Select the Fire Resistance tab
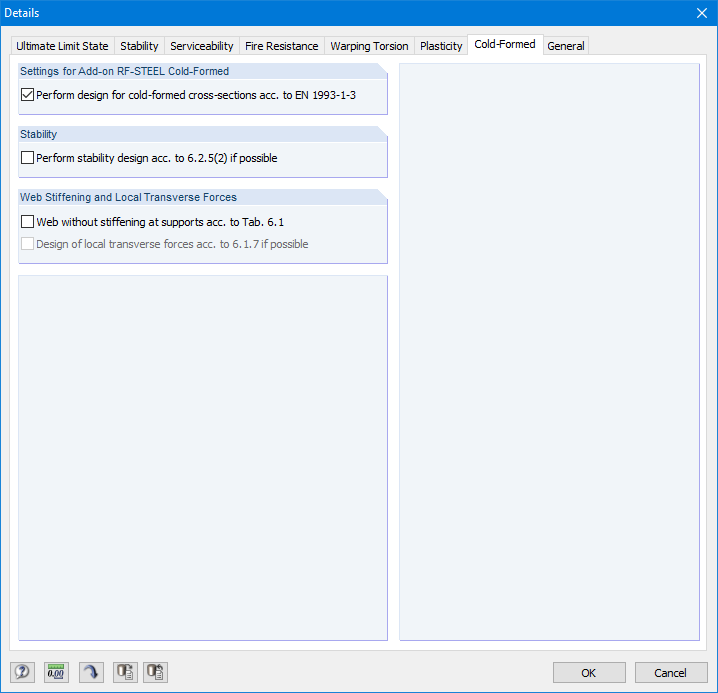The height and width of the screenshot is (693, 718). (x=282, y=46)
